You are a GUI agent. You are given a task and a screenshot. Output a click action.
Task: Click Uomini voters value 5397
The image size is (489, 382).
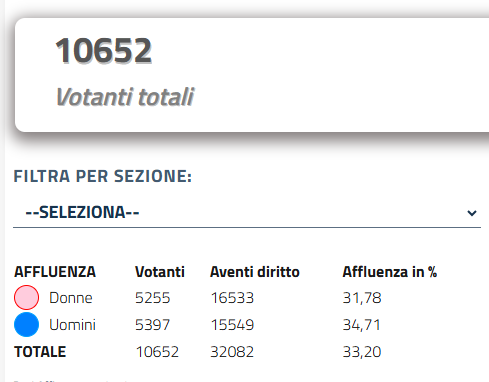point(152,325)
